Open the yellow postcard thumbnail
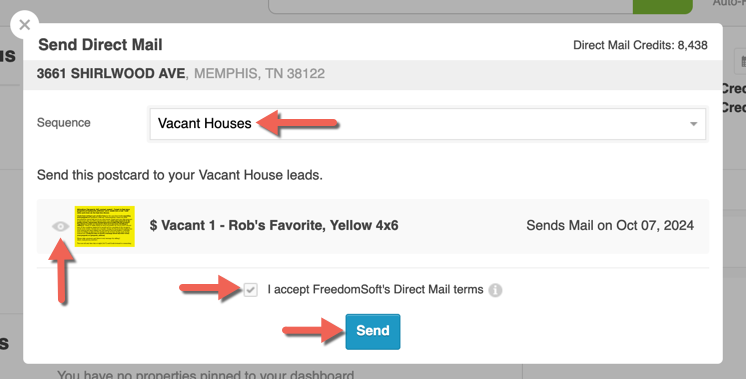This screenshot has width=746, height=379. click(105, 226)
